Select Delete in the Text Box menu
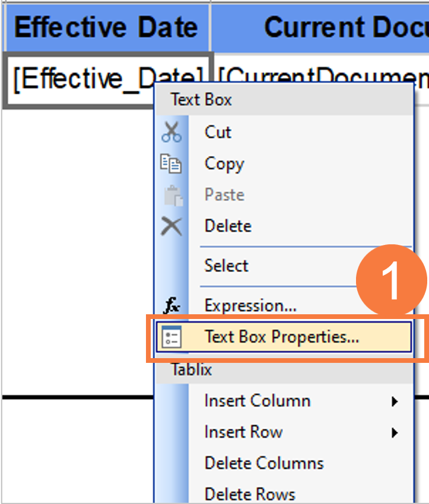 [x=227, y=226]
